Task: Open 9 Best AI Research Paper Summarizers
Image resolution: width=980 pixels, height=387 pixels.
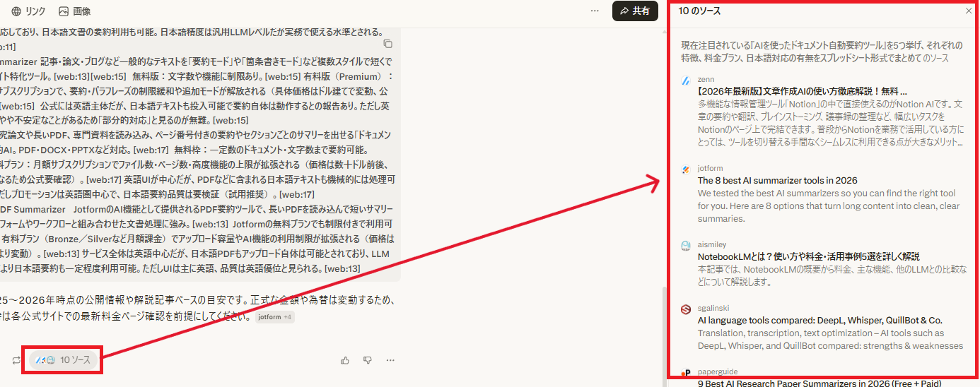Action: pyautogui.click(x=819, y=383)
